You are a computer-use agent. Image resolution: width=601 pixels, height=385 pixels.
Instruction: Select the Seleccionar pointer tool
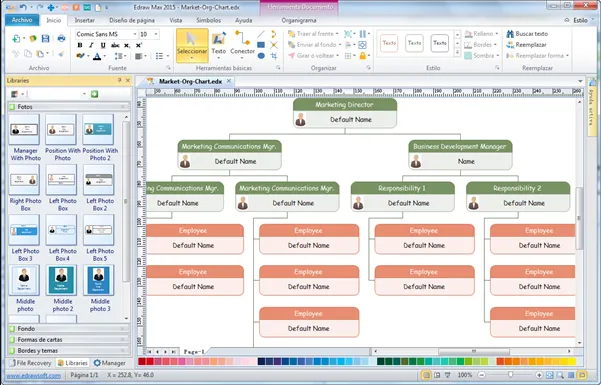(192, 45)
